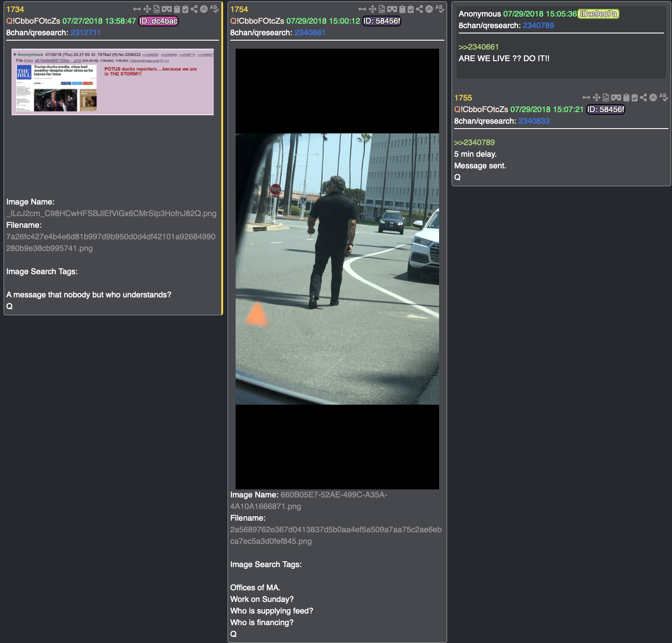Viewport: 672px width, 643px height.
Task: Click the VR goggles icon on post 1734
Action: click(166, 9)
